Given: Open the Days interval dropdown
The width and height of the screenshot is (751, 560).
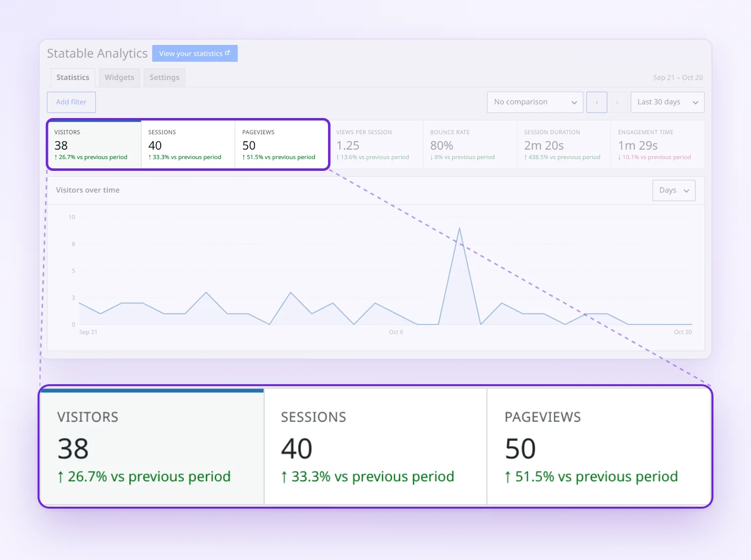Looking at the screenshot, I should point(674,190).
